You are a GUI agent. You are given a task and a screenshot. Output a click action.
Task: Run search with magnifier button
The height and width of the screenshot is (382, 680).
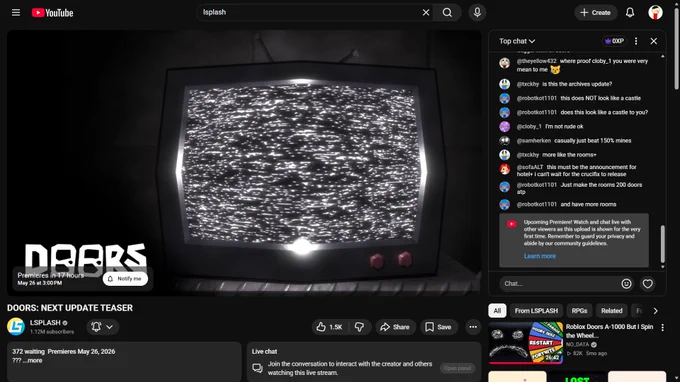coord(447,13)
